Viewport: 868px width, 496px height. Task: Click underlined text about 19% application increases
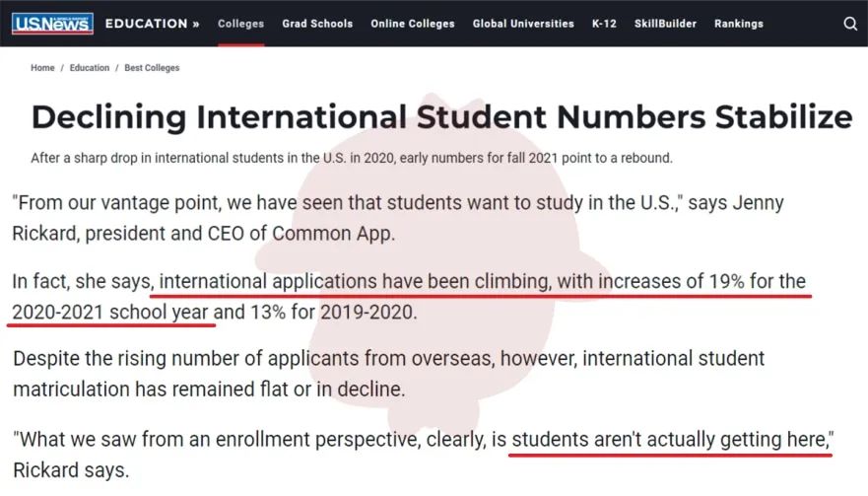483,282
